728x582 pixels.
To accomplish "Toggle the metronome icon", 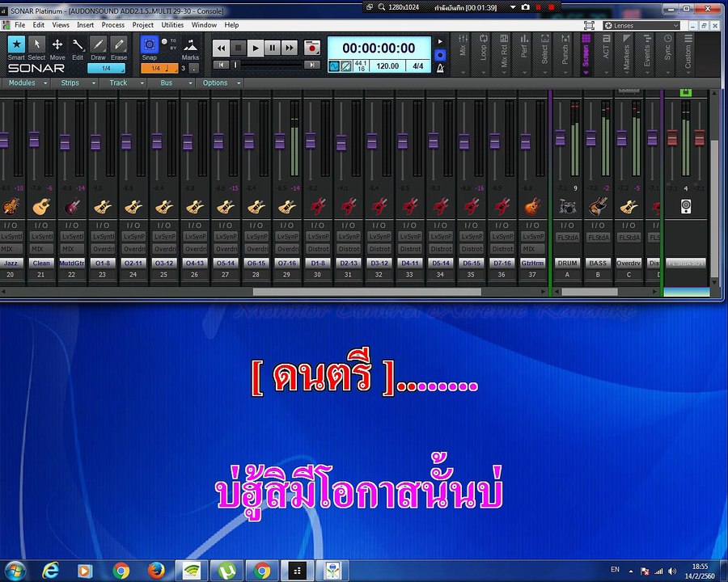I will click(440, 68).
